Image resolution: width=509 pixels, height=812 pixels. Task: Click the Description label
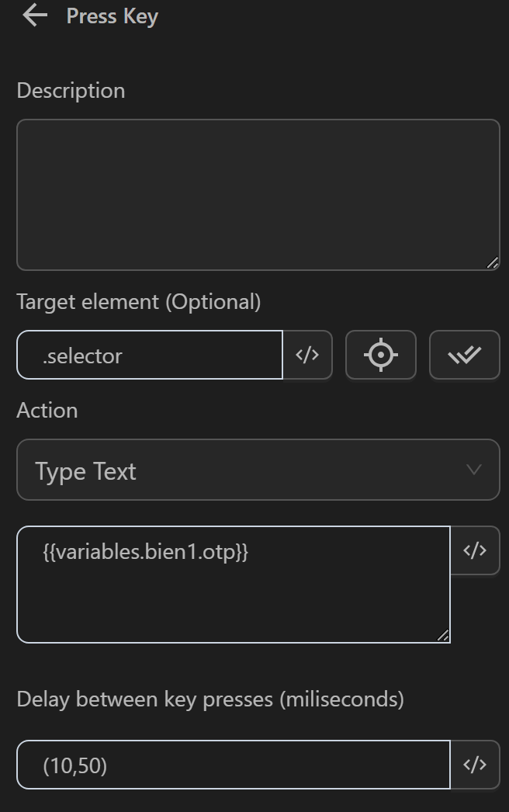[x=71, y=91]
